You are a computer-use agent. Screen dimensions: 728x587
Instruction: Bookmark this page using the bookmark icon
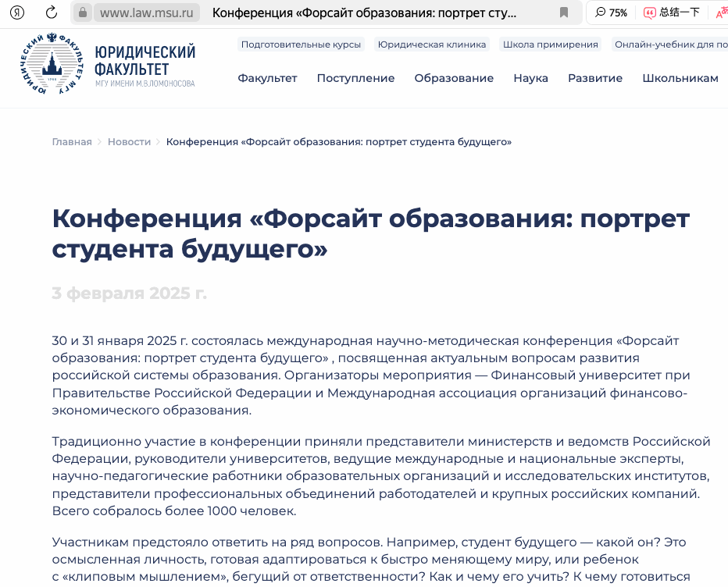tap(564, 12)
